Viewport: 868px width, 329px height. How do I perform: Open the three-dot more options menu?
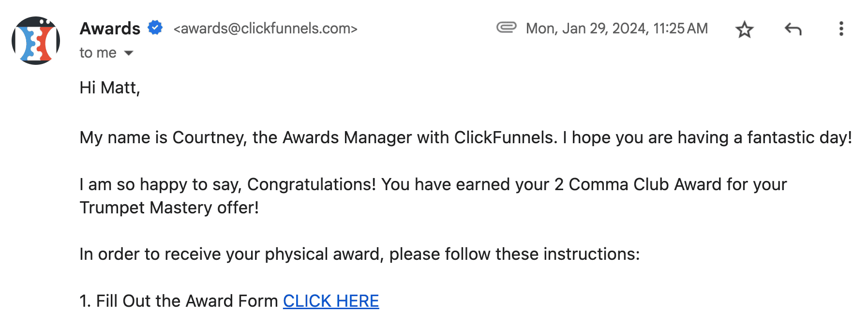click(841, 29)
